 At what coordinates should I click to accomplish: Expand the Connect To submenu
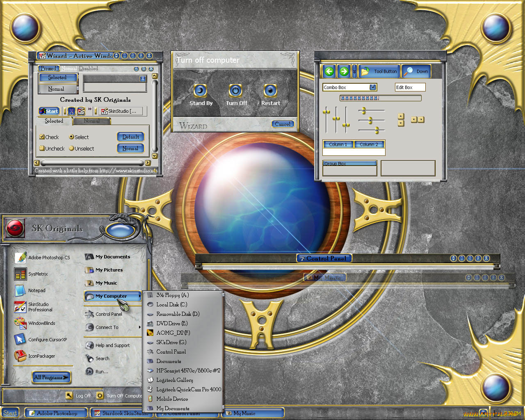(x=139, y=327)
